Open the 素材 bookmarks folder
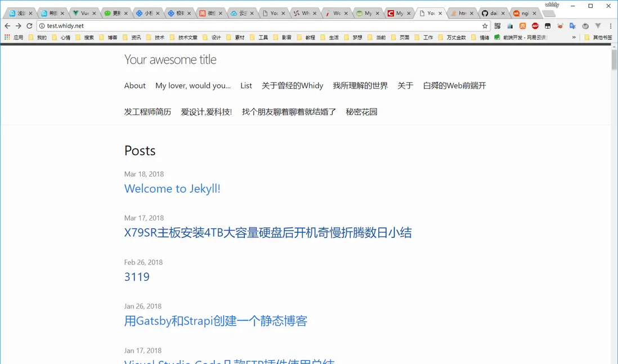The image size is (618, 364). 235,38
